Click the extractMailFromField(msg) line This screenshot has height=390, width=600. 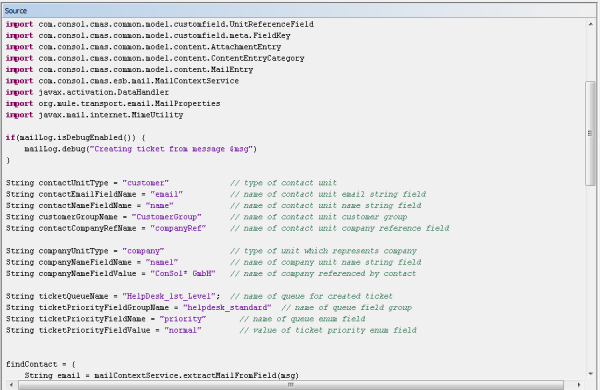[161, 375]
